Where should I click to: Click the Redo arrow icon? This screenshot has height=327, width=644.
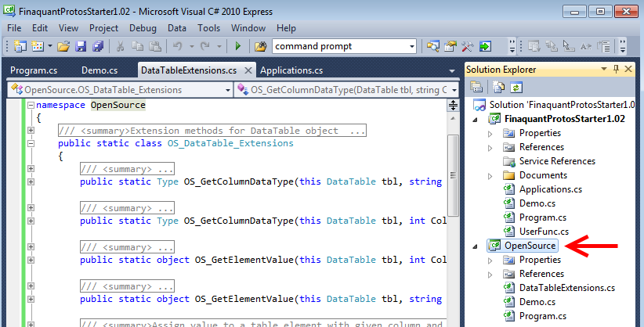pyautogui.click(x=205, y=46)
